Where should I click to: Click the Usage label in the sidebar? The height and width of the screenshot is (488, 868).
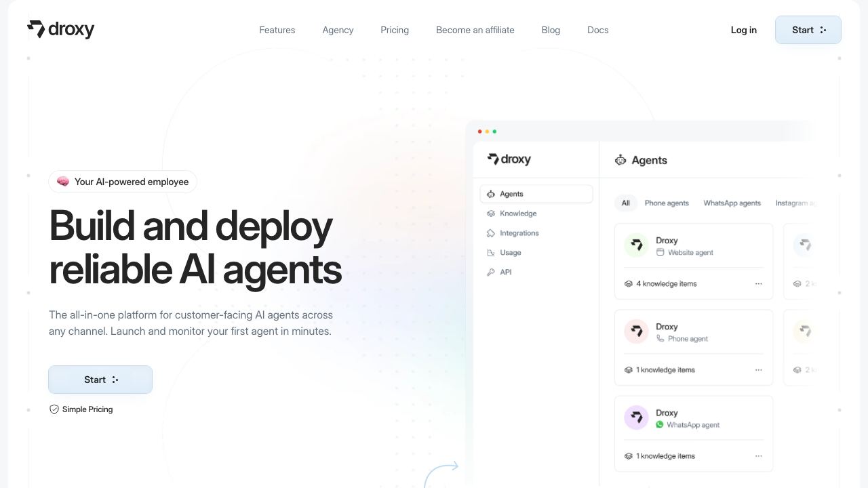coord(511,253)
